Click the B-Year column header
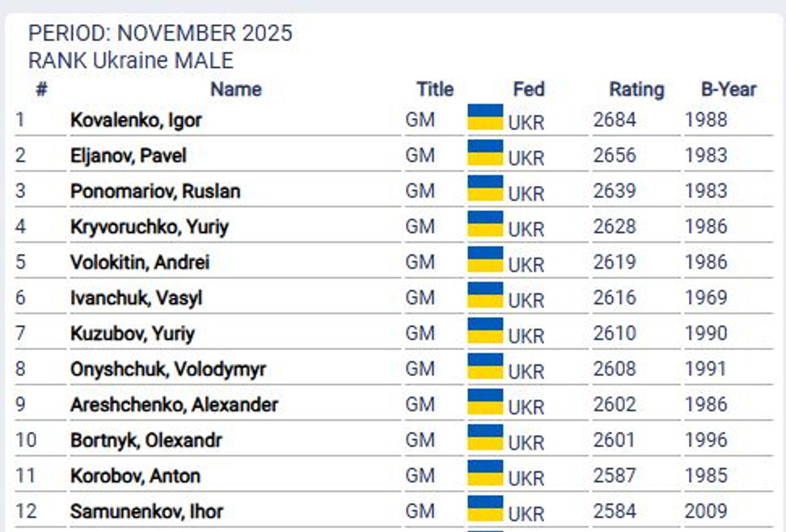This screenshot has height=532, width=786. tap(728, 89)
